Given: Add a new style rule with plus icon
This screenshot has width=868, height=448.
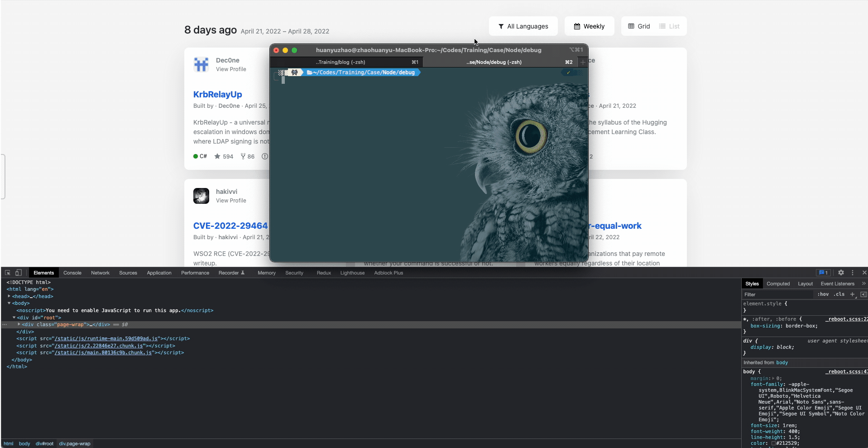Looking at the screenshot, I should pos(853,294).
